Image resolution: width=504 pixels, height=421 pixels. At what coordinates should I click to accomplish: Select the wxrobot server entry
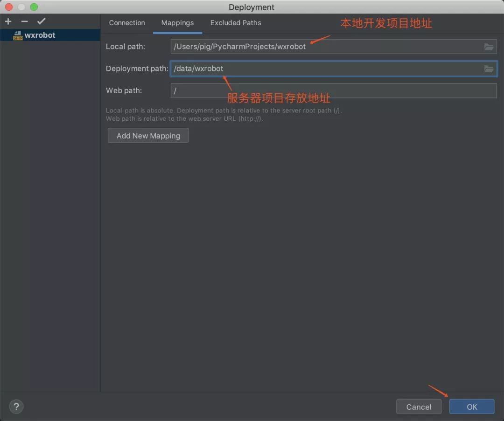click(x=50, y=35)
